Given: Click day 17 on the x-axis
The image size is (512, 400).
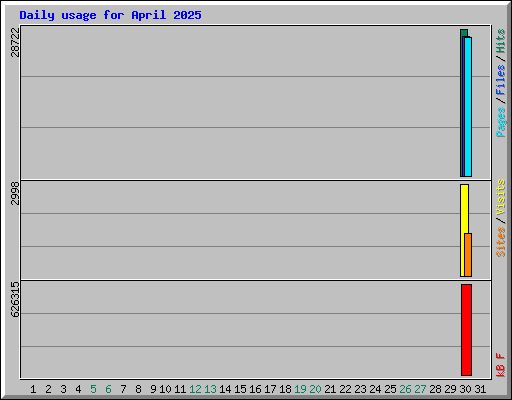Looking at the screenshot, I should (270, 389).
